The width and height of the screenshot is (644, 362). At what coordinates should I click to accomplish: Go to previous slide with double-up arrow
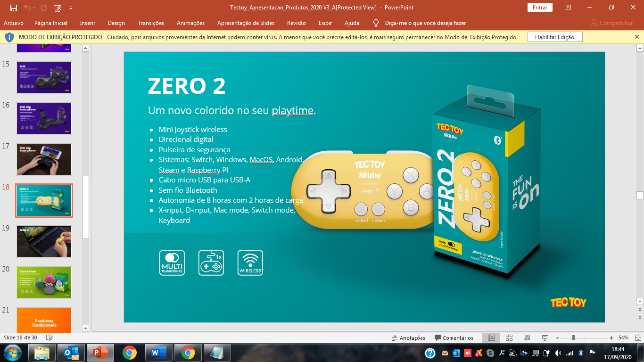[640, 310]
